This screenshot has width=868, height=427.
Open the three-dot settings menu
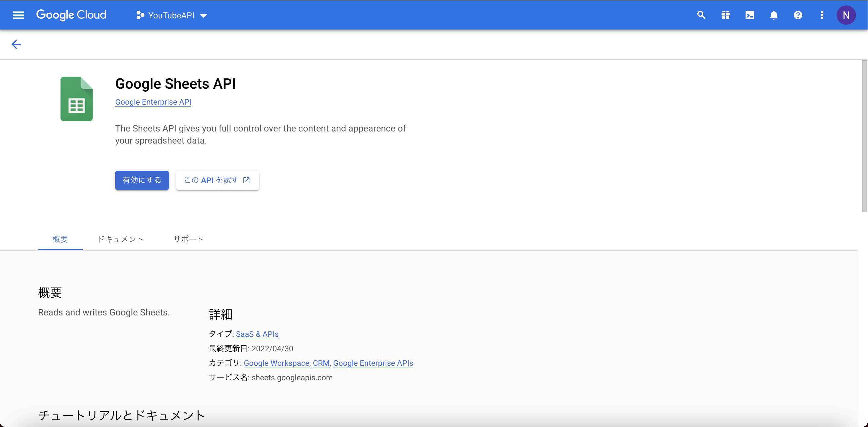tap(822, 15)
